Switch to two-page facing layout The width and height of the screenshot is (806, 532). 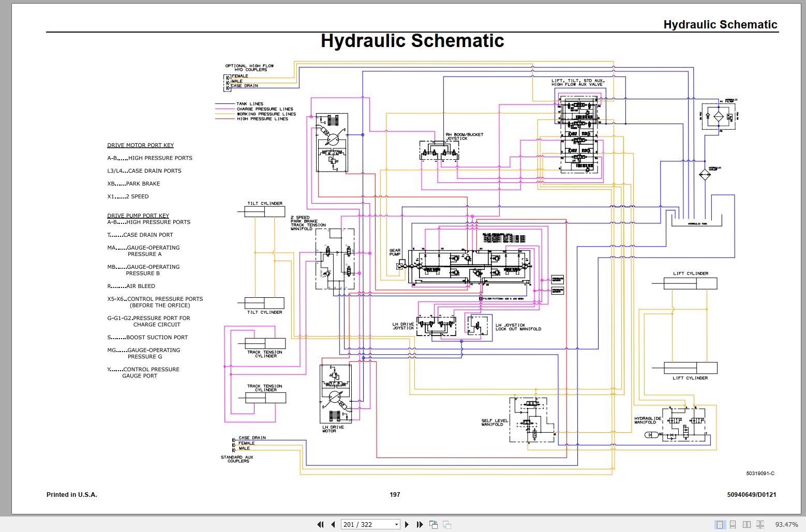(x=746, y=524)
